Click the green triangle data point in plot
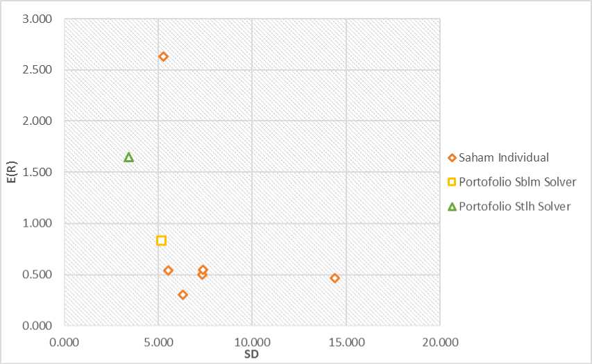Image resolution: width=592 pixels, height=364 pixels. tap(128, 157)
